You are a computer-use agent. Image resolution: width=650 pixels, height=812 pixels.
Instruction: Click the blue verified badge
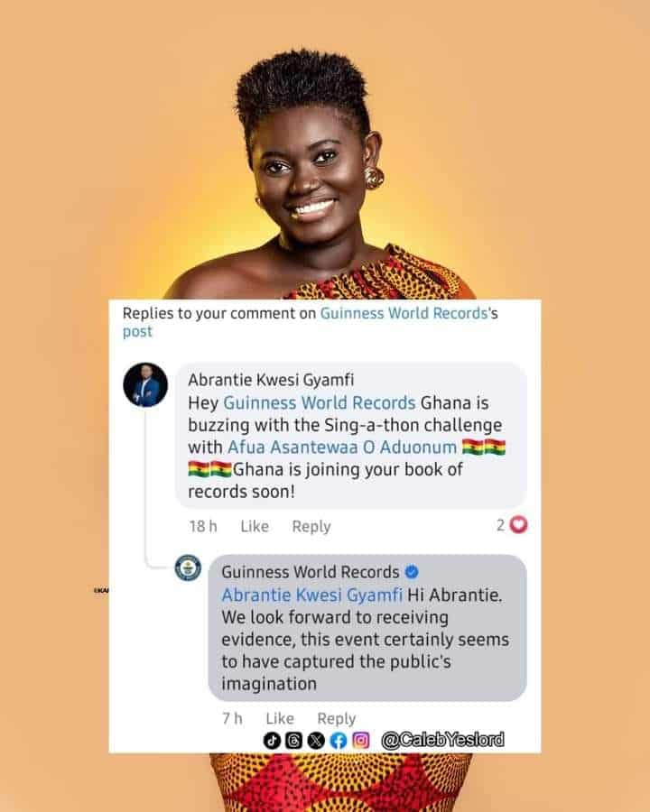[412, 572]
